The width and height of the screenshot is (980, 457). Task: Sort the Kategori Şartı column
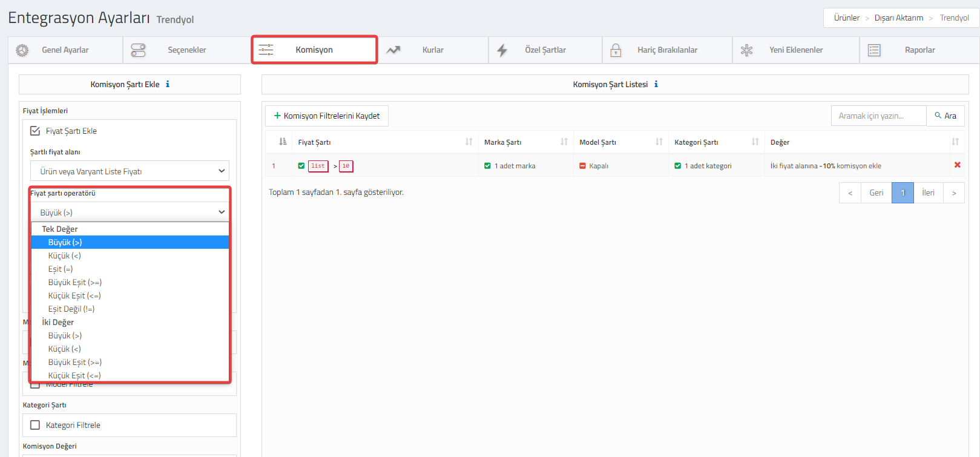tap(755, 142)
